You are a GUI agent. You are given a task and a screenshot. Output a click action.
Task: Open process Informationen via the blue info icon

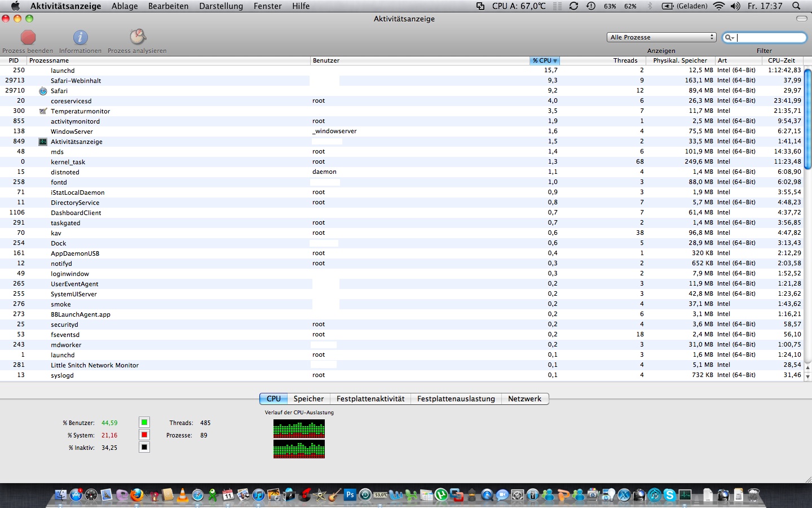[x=80, y=38]
